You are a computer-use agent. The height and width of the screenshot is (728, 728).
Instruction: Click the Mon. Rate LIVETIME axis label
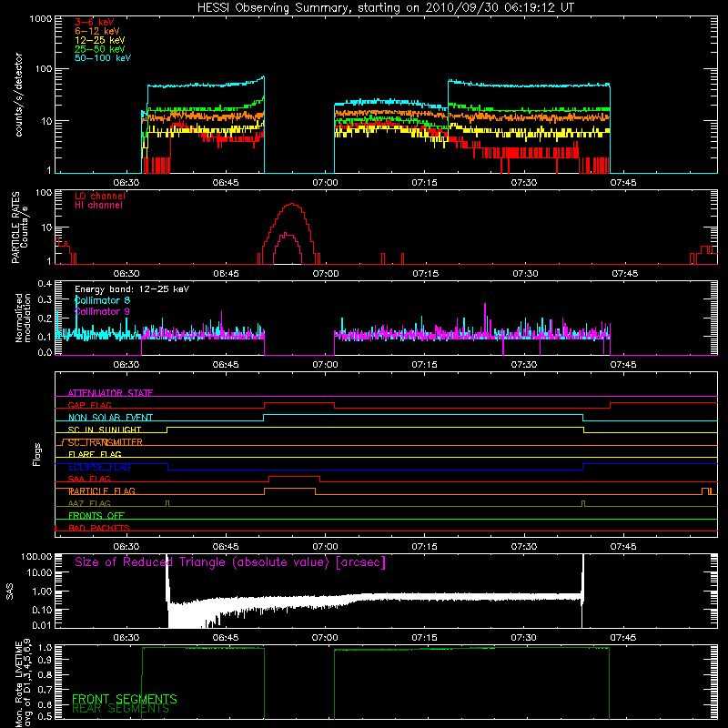click(x=23, y=683)
